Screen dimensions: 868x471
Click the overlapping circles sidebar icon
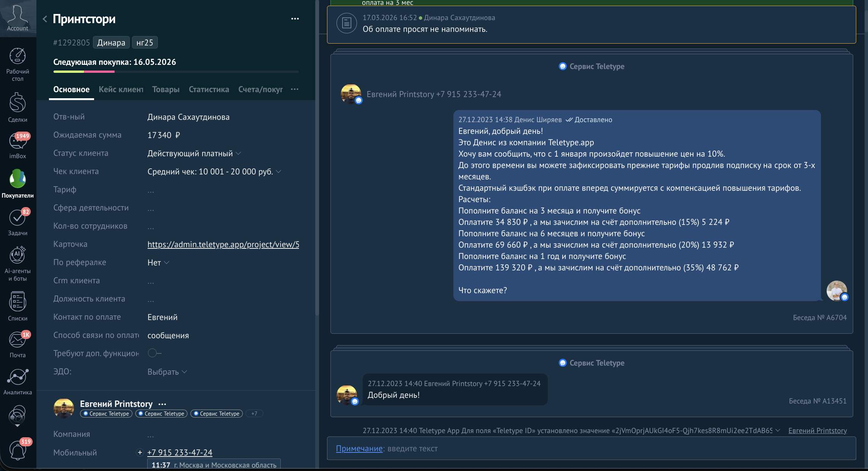(x=17, y=415)
